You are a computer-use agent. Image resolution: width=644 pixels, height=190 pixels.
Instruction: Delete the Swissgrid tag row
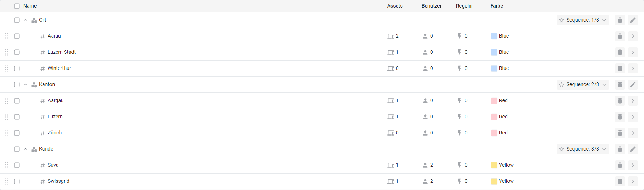(620, 181)
